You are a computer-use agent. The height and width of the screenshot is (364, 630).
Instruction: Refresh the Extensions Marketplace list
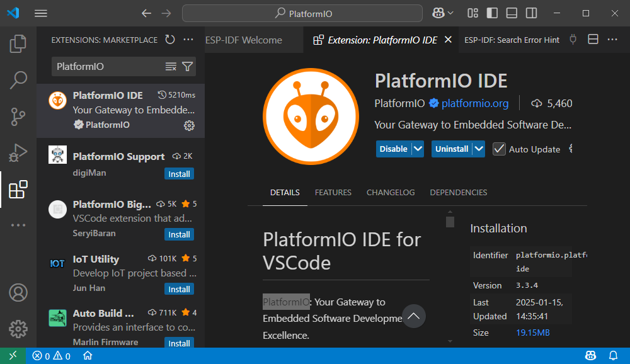click(170, 40)
